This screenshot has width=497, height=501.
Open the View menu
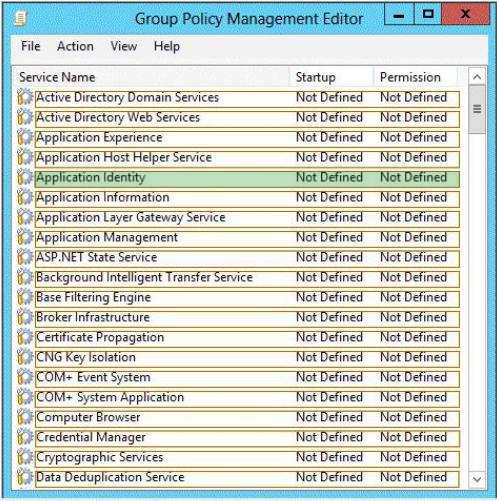click(x=124, y=46)
